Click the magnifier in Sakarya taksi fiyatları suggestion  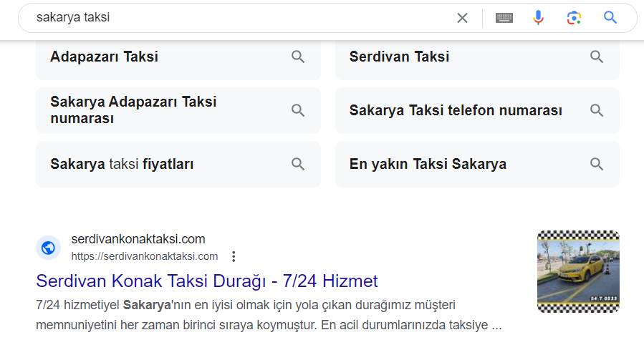298,164
